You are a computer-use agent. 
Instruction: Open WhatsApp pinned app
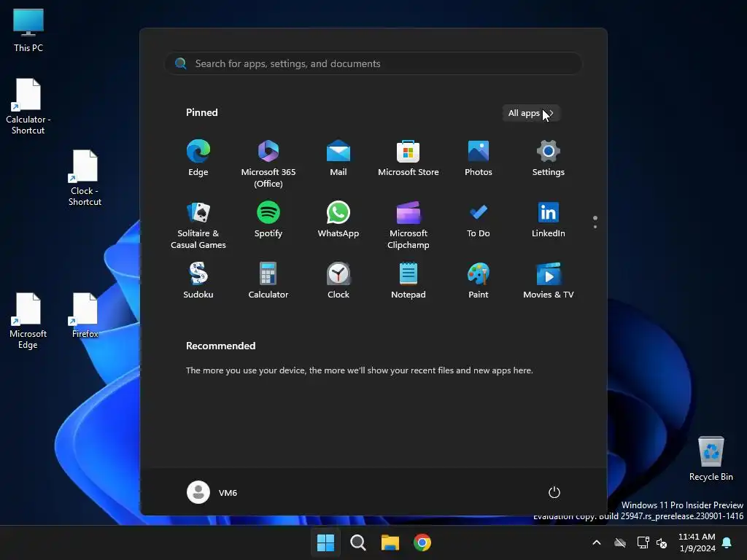pyautogui.click(x=338, y=220)
